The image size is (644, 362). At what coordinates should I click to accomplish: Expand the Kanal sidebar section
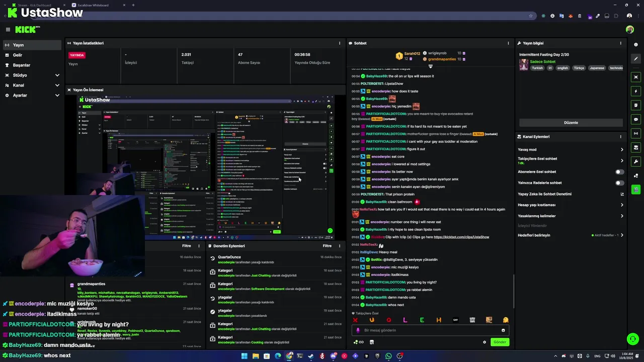point(32,85)
